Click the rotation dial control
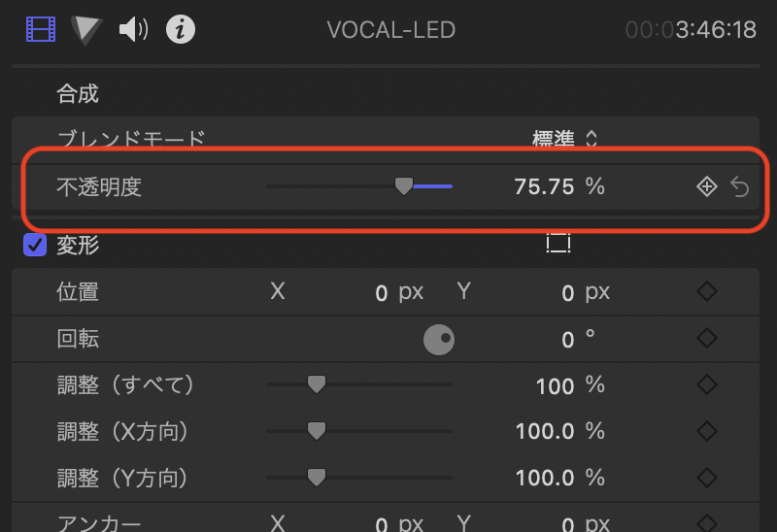This screenshot has height=532, width=777. pyautogui.click(x=439, y=340)
